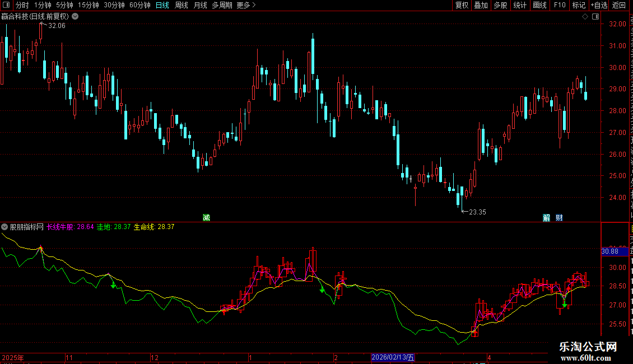
Task: Click the 返回 back button
Action: coord(619,5)
